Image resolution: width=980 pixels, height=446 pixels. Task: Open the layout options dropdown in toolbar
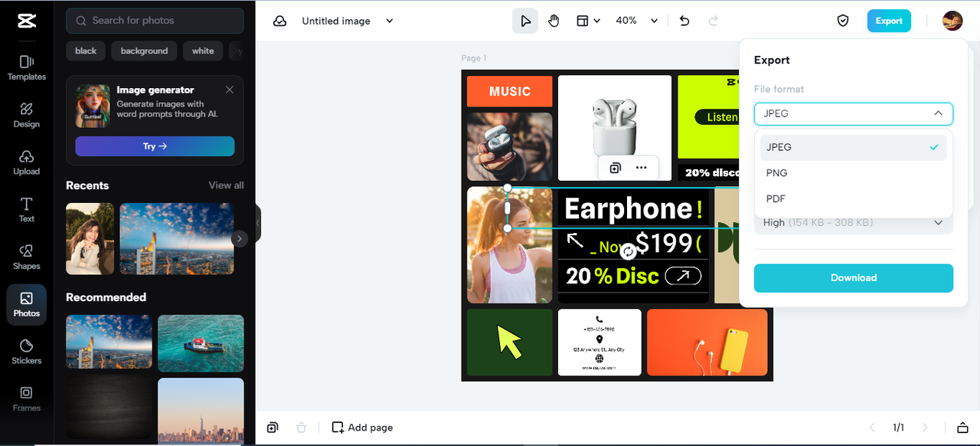[x=588, y=21]
